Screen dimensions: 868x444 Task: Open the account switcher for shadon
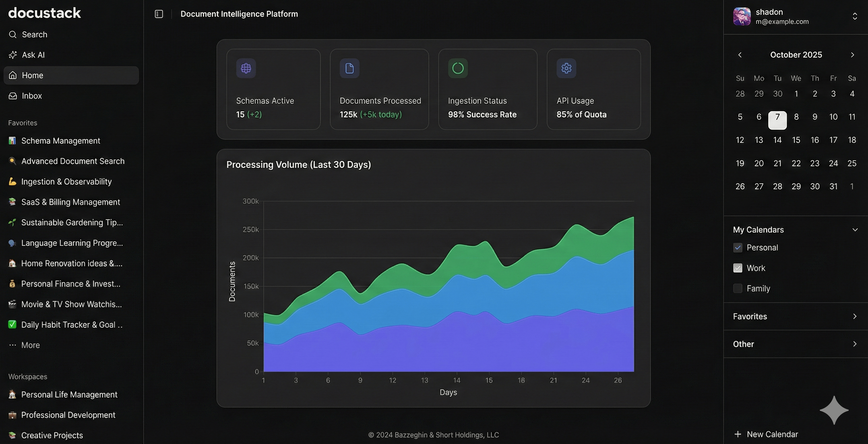point(855,16)
